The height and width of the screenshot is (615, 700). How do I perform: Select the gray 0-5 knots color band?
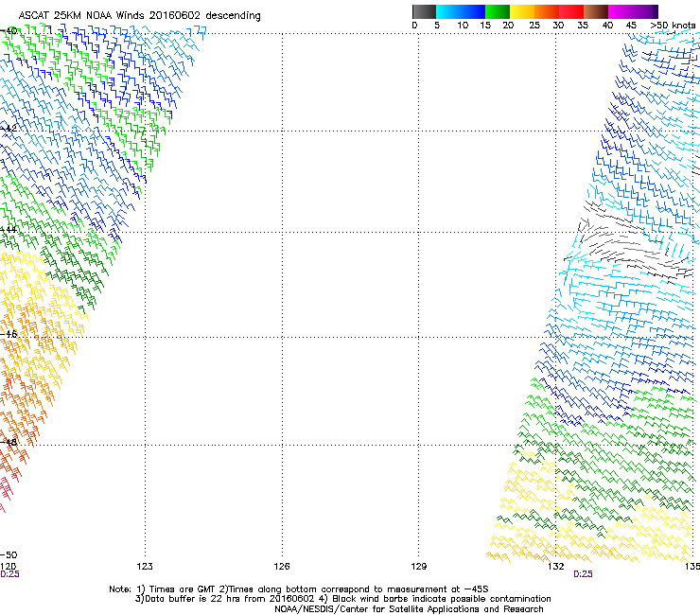[x=424, y=11]
